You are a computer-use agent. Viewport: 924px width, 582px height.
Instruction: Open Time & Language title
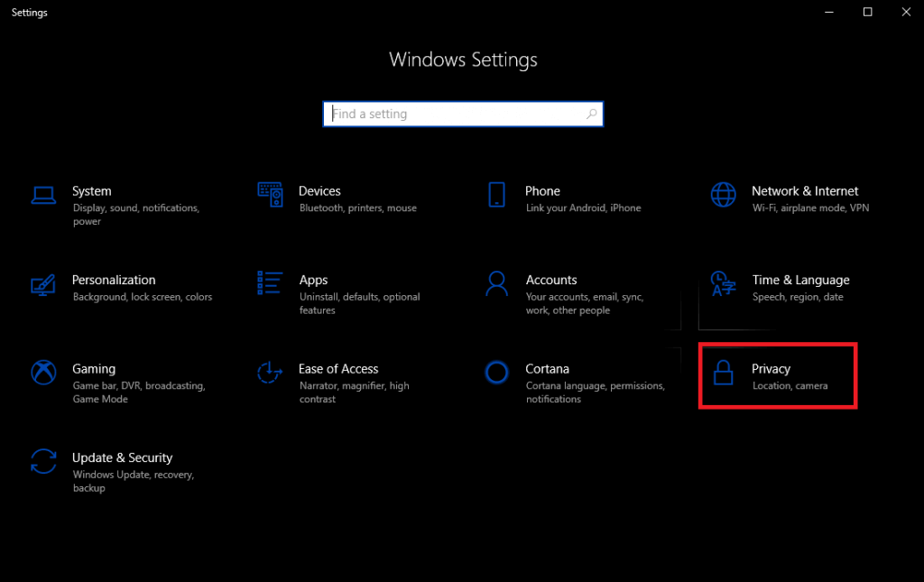coord(801,281)
